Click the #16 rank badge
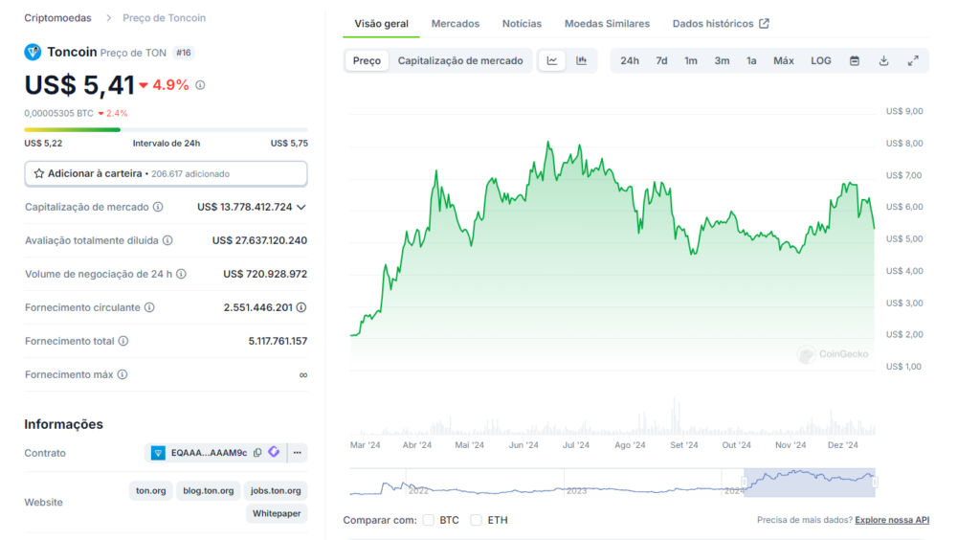 [x=183, y=53]
